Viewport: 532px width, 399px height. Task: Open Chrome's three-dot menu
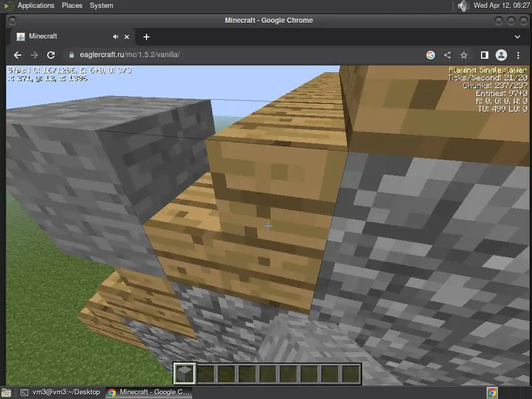pos(518,55)
